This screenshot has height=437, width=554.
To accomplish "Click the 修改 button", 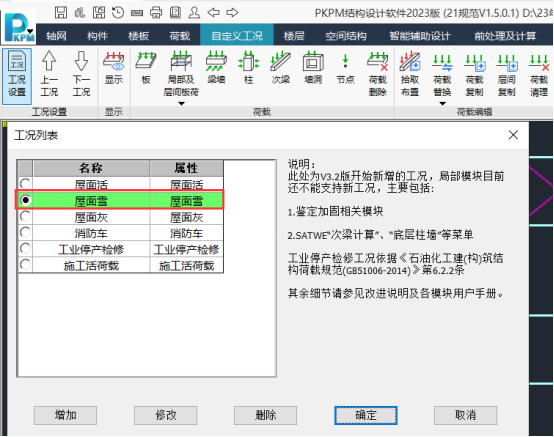I will [166, 415].
